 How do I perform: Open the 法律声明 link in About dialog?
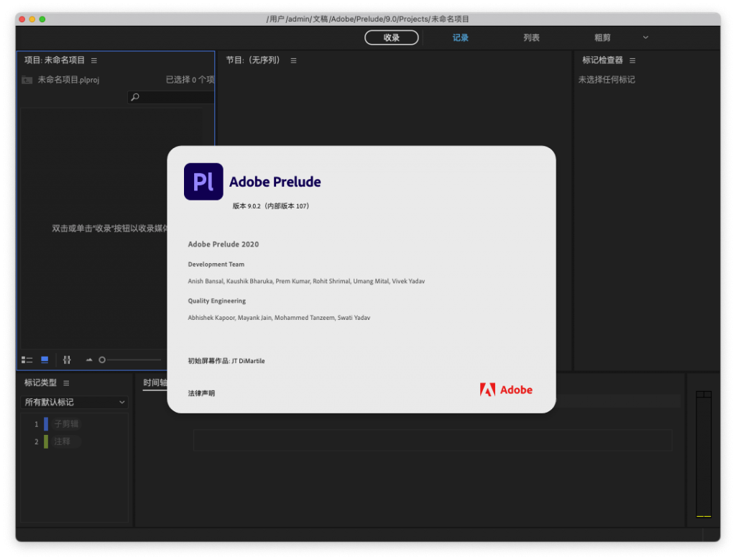coord(201,393)
